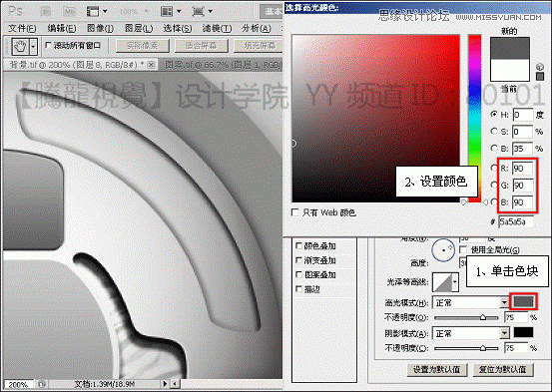The height and width of the screenshot is (392, 552).
Task: Click the 适合屏幕 button
Action: pyautogui.click(x=202, y=46)
